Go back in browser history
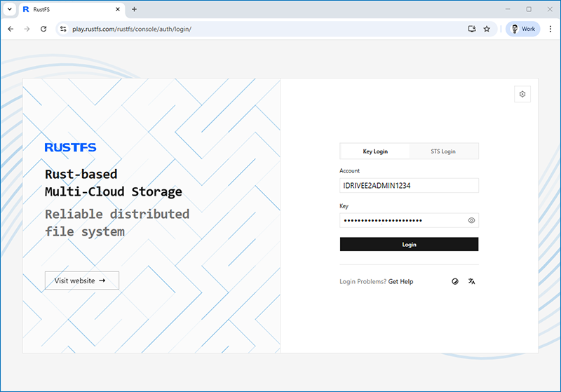561x392 pixels. (x=11, y=29)
